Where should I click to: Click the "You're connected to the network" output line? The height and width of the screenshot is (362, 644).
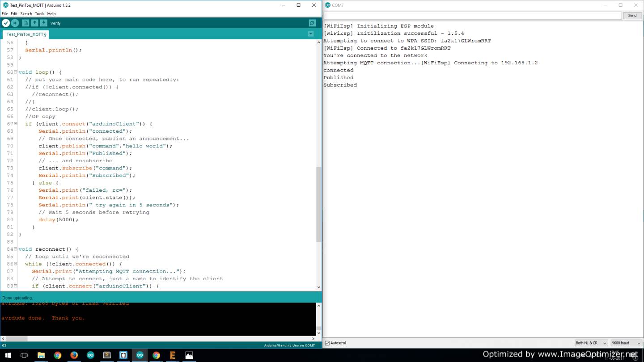click(x=375, y=55)
